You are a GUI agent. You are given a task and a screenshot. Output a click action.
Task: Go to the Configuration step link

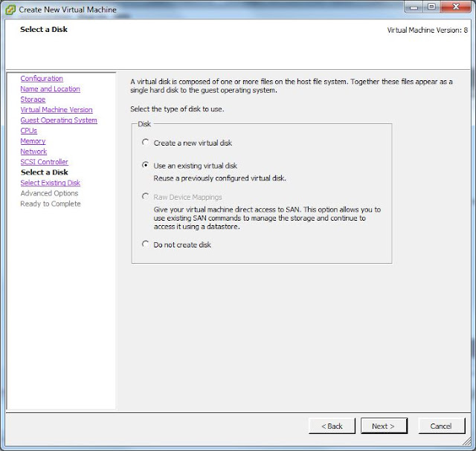(42, 79)
